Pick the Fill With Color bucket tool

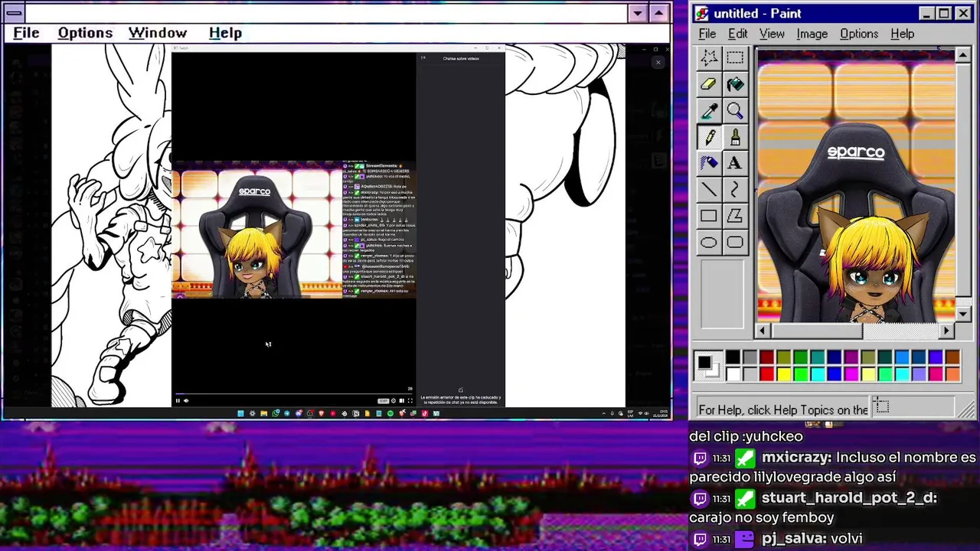coord(735,84)
